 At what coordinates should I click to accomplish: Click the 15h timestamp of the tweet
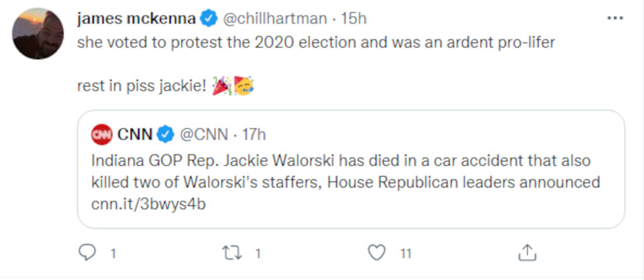[x=354, y=19]
